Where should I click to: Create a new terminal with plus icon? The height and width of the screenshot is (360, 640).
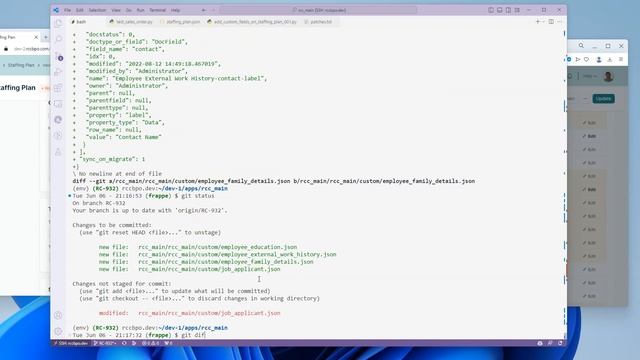[538, 22]
